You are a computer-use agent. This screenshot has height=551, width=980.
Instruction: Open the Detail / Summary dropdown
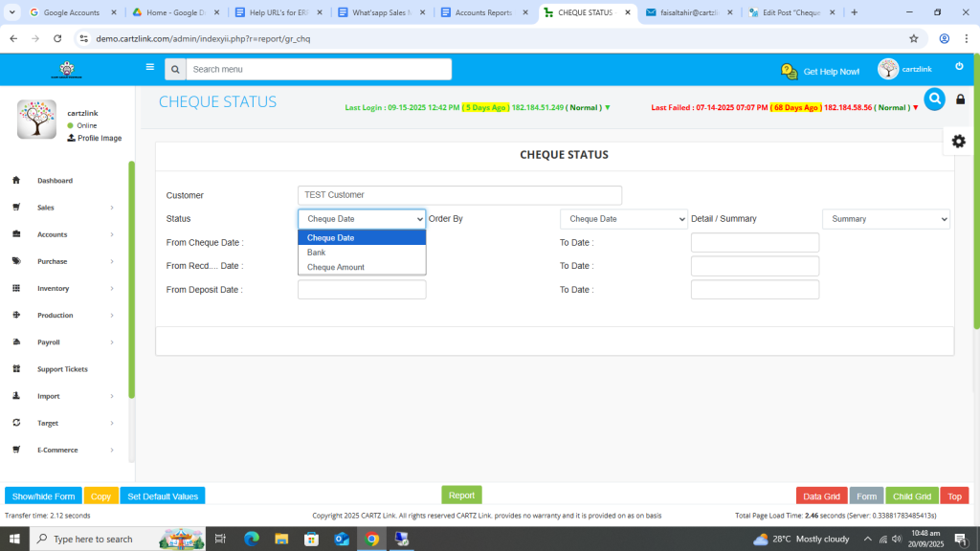click(885, 219)
